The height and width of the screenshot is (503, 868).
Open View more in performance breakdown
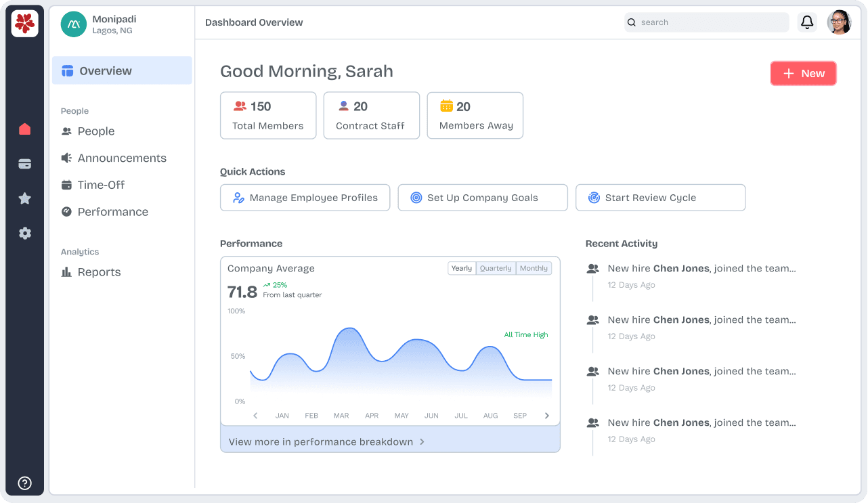coord(390,439)
